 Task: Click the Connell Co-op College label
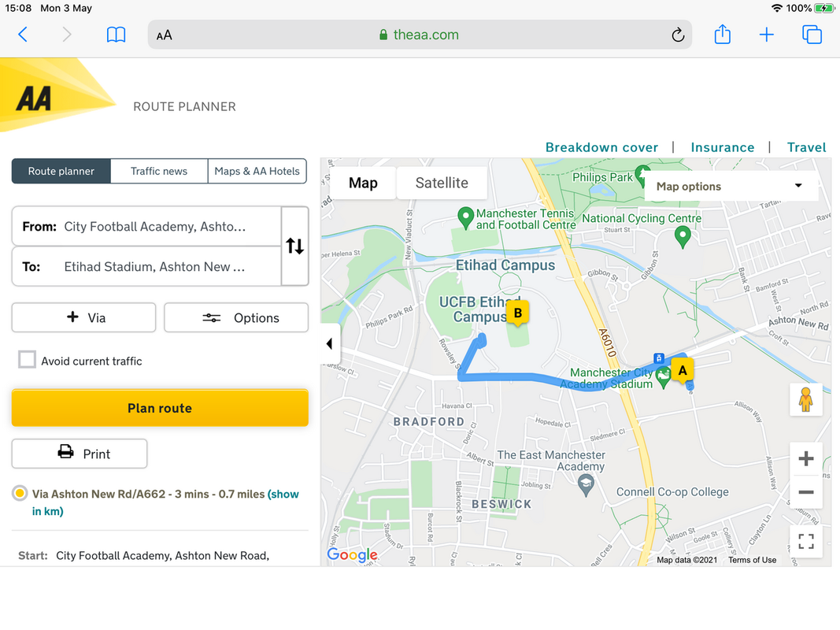click(x=672, y=491)
